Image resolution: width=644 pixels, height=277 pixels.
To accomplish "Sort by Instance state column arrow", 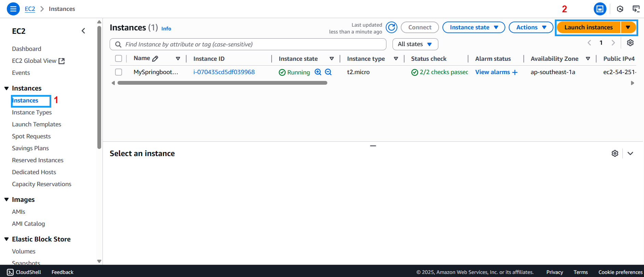I will tap(332, 58).
